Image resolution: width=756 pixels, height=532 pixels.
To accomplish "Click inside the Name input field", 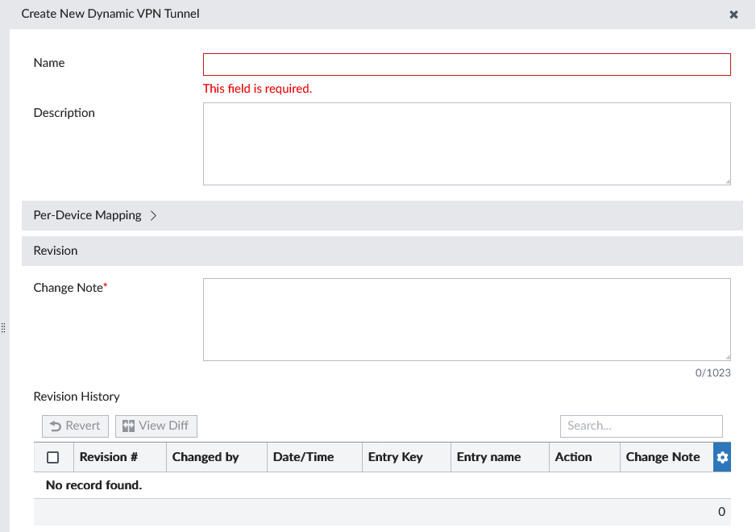I will click(467, 64).
